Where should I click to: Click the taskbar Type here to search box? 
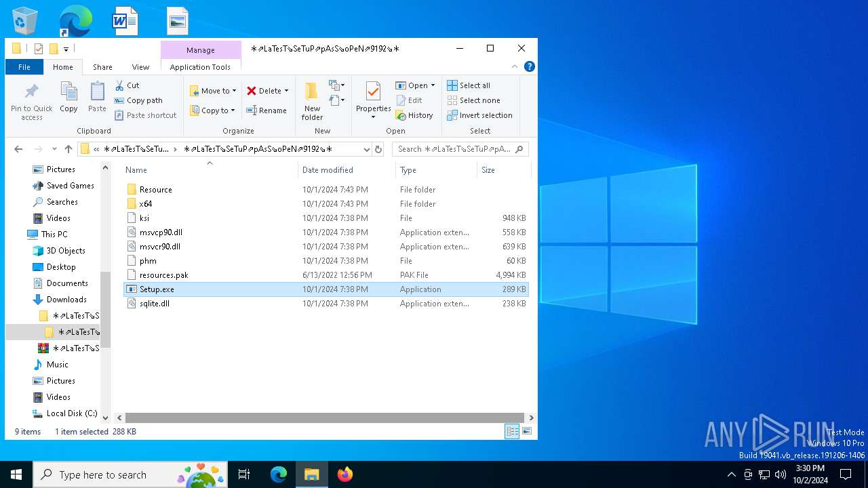[x=129, y=474]
